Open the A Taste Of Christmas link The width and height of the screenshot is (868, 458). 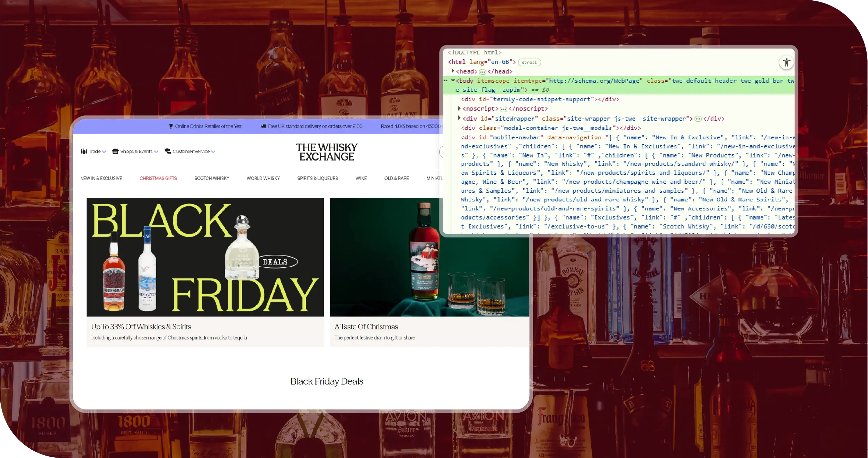pyautogui.click(x=366, y=327)
